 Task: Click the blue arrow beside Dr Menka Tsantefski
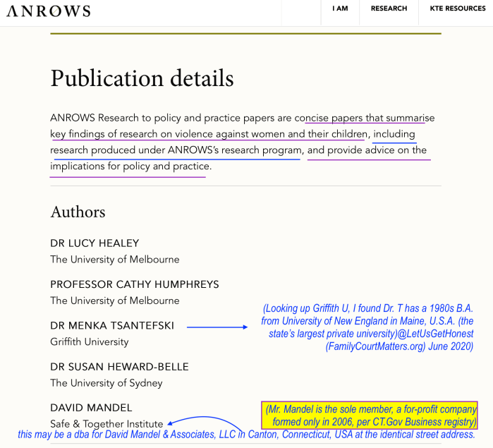(x=217, y=327)
